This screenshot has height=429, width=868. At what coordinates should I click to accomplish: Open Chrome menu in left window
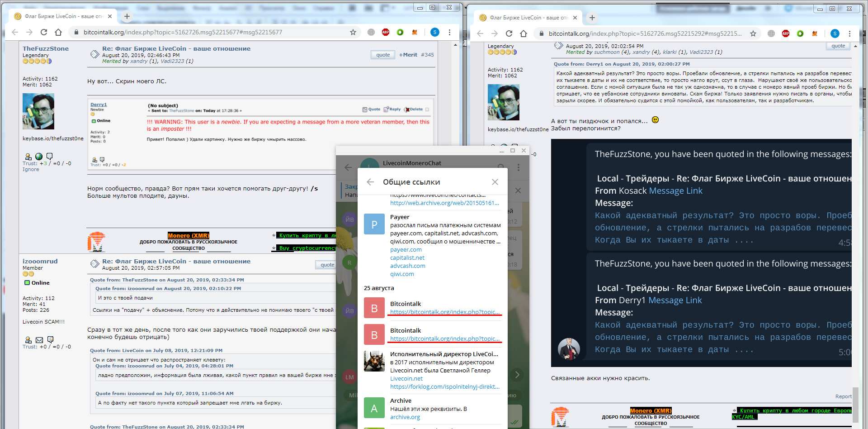(x=449, y=32)
